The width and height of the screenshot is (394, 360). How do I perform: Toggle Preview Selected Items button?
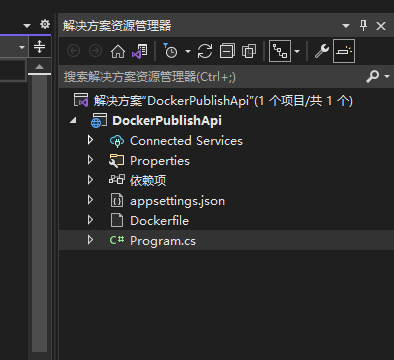tap(344, 51)
